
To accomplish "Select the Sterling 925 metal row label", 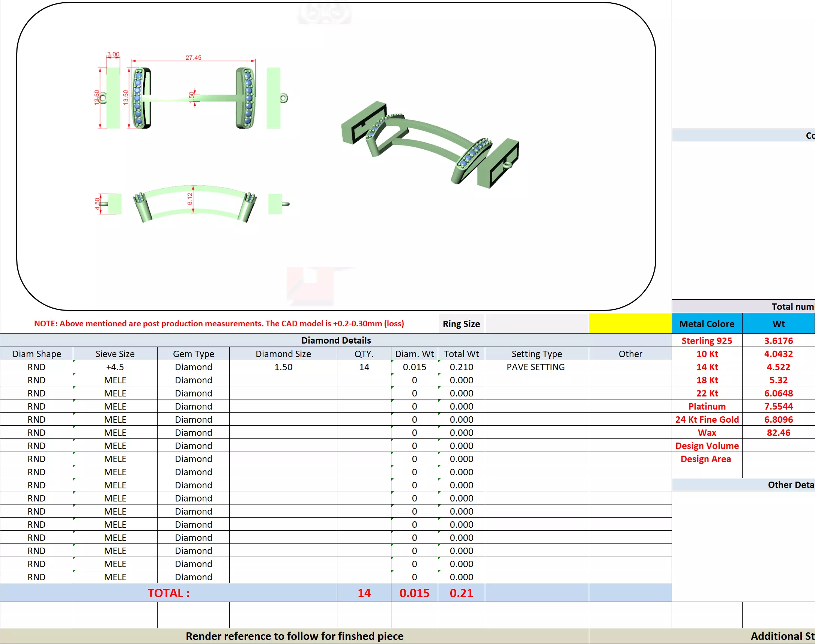I will (x=707, y=341).
